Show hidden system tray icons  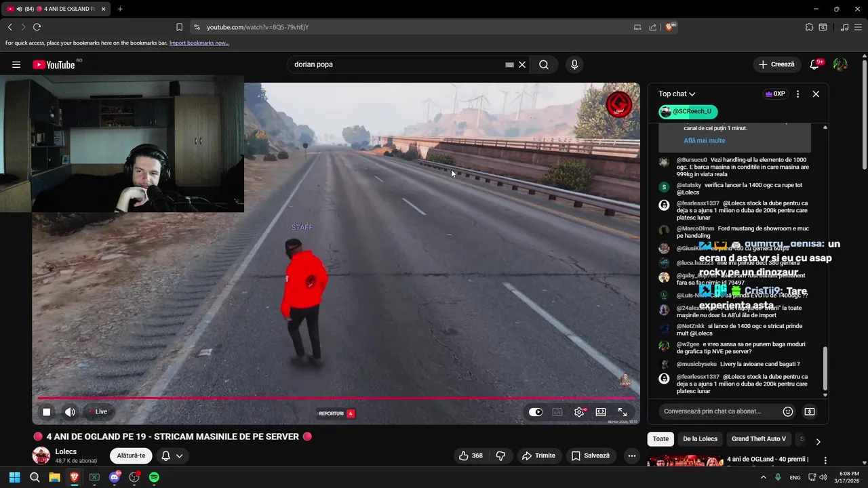point(764,477)
